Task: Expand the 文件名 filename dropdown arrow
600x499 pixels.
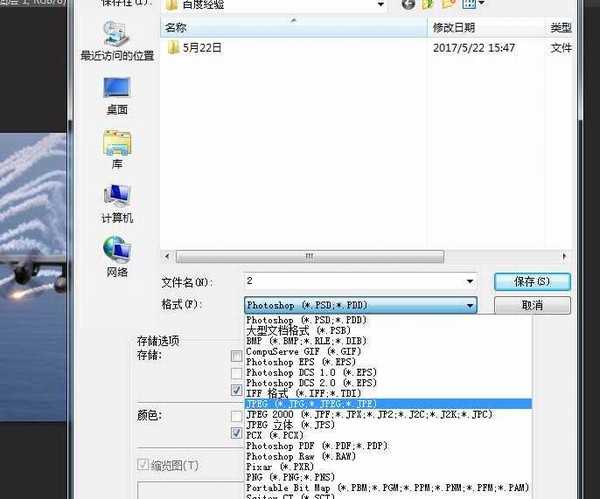Action: point(469,282)
